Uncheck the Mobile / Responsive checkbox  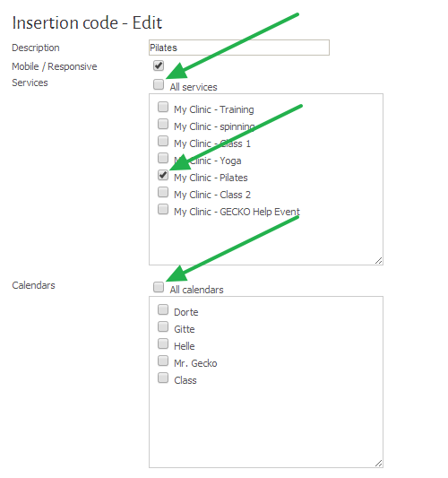pos(159,65)
